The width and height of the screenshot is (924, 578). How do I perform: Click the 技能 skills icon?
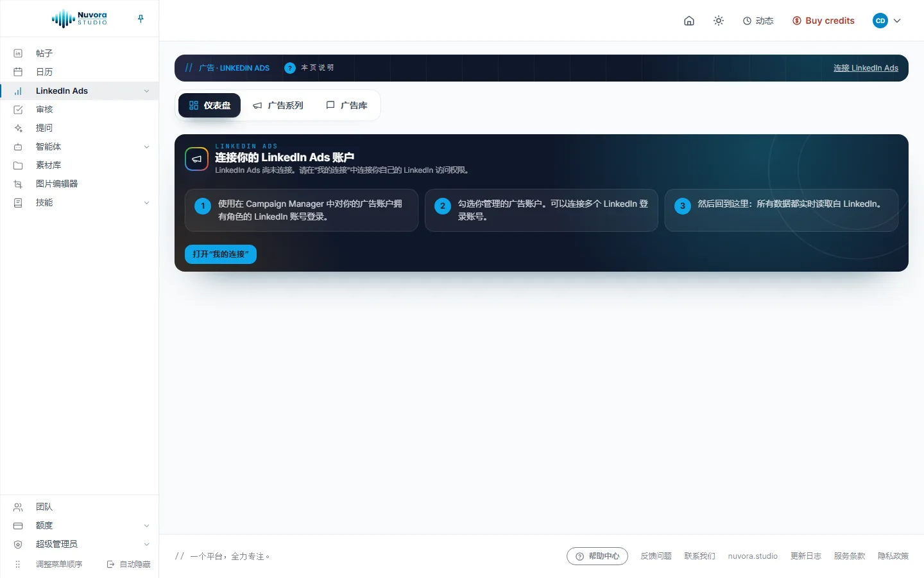coord(18,203)
